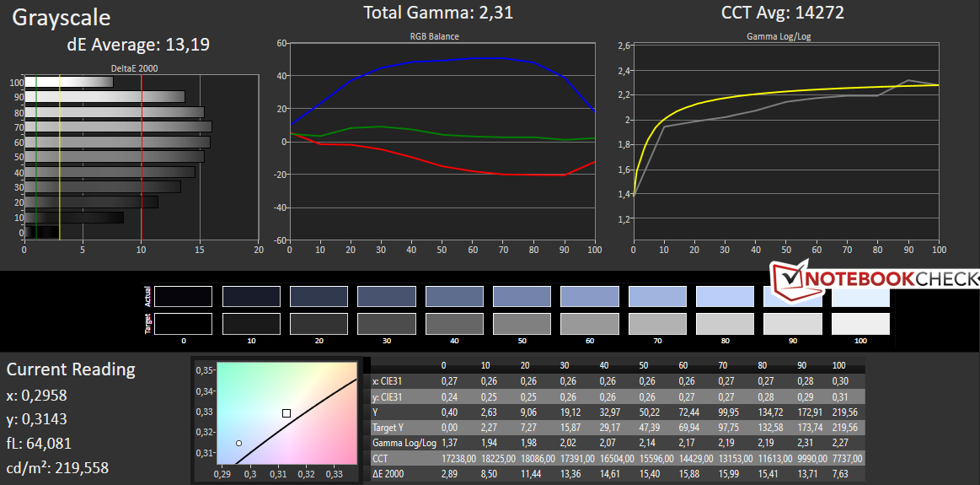Select the 100 bar in DeltaE 2000 chart

pos(69,81)
